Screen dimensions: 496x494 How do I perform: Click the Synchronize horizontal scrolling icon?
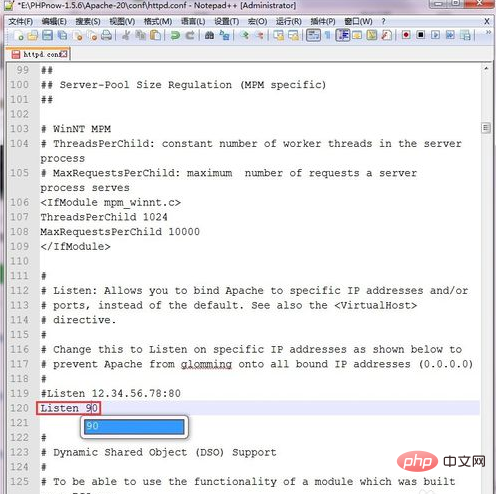(293, 35)
